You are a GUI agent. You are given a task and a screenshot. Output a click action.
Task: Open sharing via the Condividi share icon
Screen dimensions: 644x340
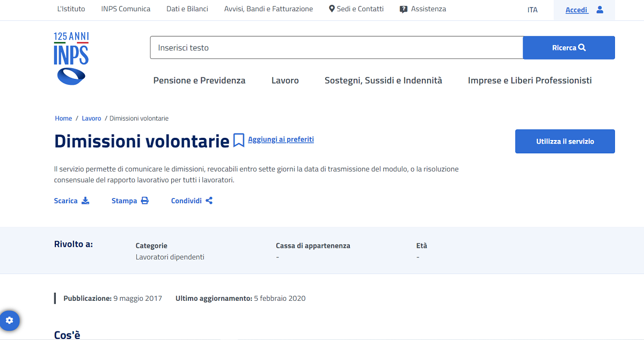(x=208, y=200)
